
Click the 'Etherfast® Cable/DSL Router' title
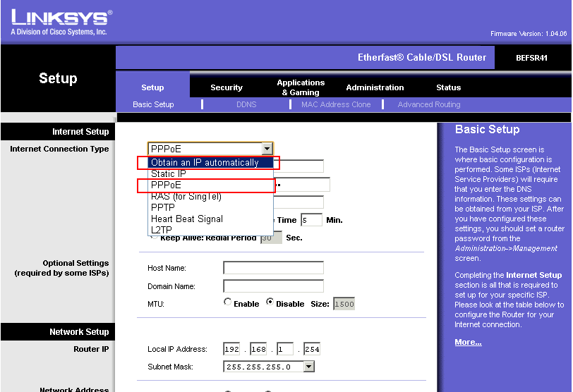point(422,57)
